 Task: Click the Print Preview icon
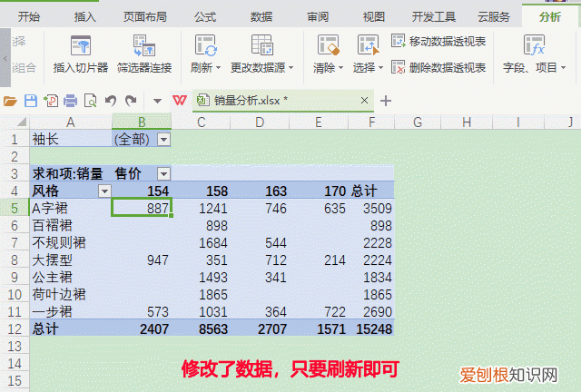tap(91, 101)
